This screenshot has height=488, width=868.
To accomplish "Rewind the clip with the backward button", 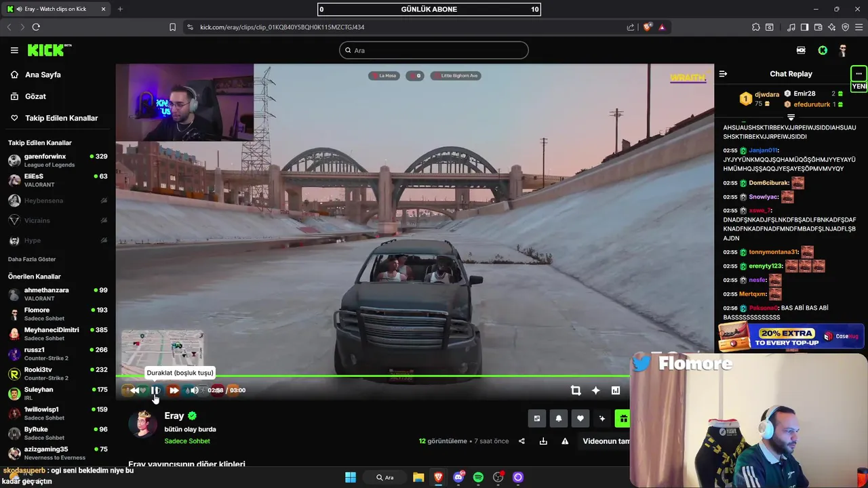I will [135, 390].
